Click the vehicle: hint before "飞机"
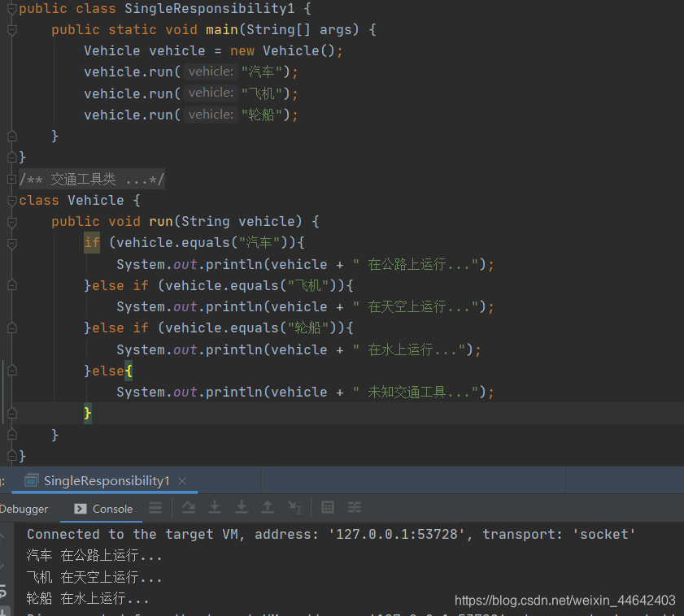The height and width of the screenshot is (616, 684). pos(211,93)
